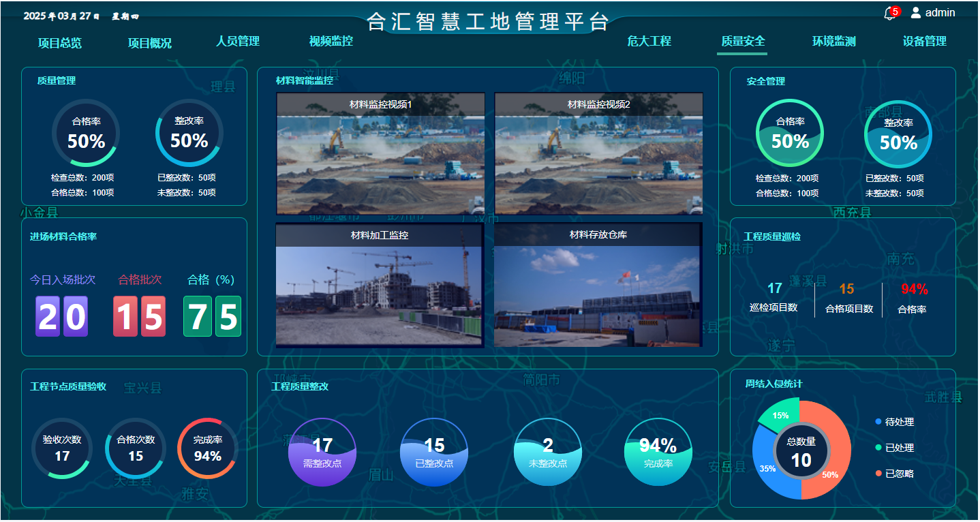Click the 材料加工监控 video panel
The image size is (980, 522).
tap(379, 286)
